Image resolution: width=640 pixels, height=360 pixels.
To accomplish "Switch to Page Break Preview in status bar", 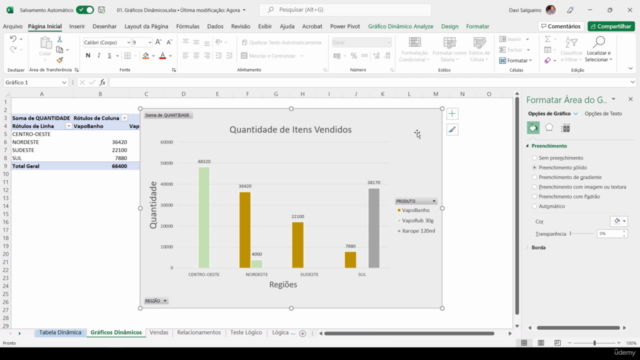I will tap(558, 343).
